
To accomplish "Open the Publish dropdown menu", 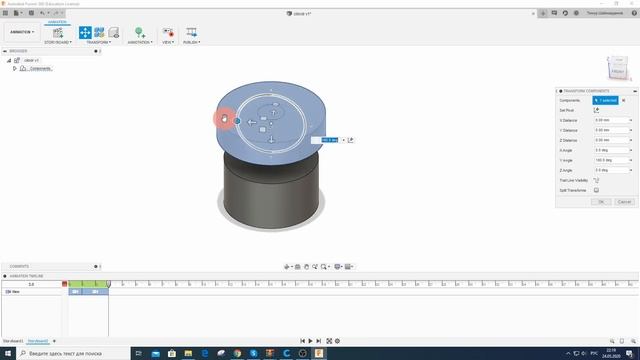I will pos(191,42).
